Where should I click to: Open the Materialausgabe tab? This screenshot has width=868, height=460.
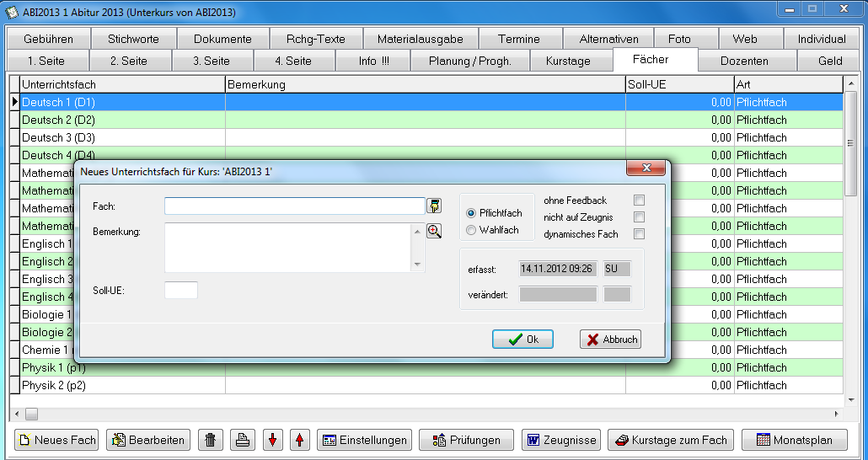(421, 39)
